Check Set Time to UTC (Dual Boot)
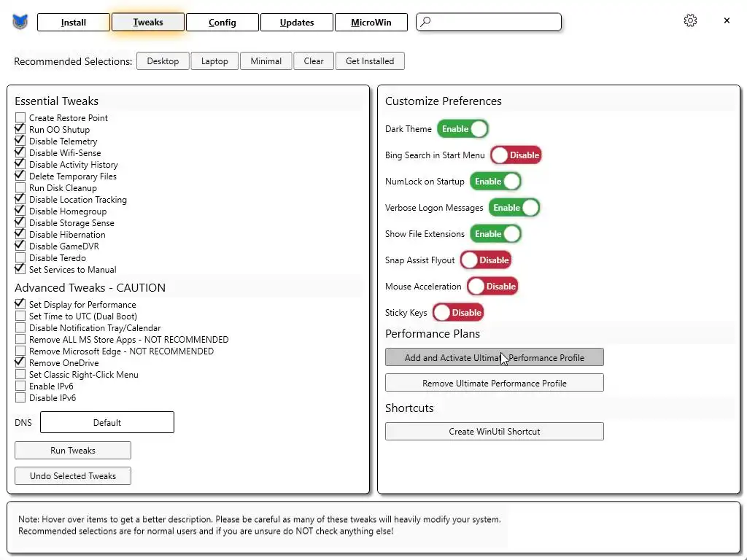 tap(20, 316)
